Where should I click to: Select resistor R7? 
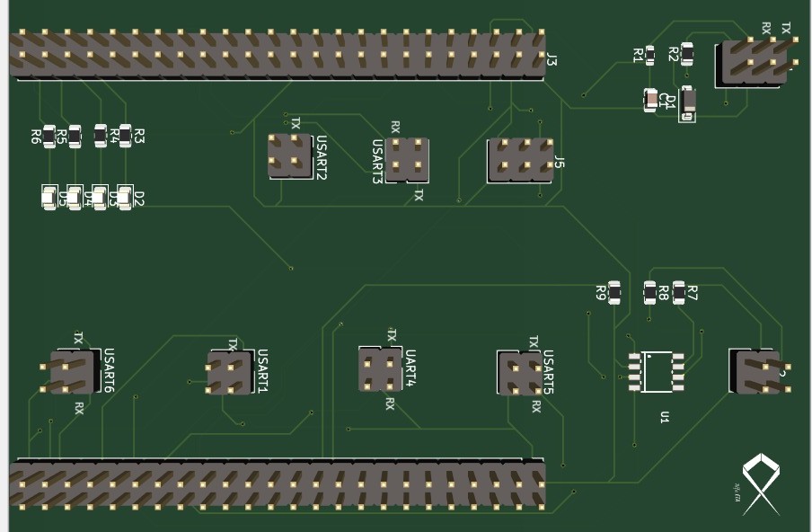click(x=679, y=292)
